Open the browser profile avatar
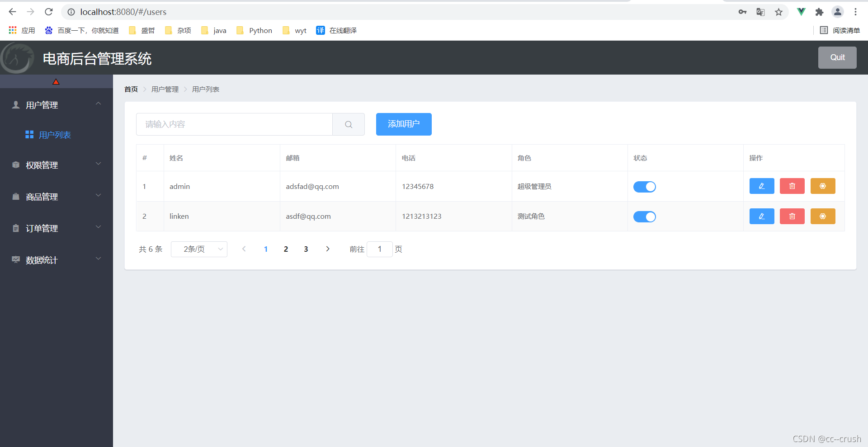 tap(838, 12)
